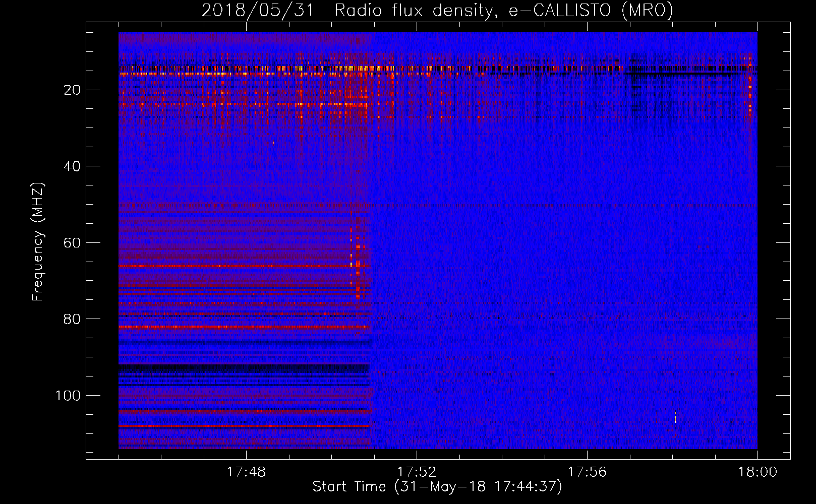The height and width of the screenshot is (504, 816).
Task: Click the 60 MHz frequency tick label
Action: 73,243
